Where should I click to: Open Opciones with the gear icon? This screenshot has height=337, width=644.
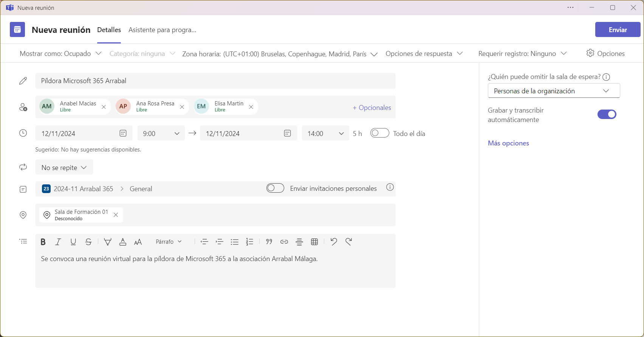click(605, 53)
